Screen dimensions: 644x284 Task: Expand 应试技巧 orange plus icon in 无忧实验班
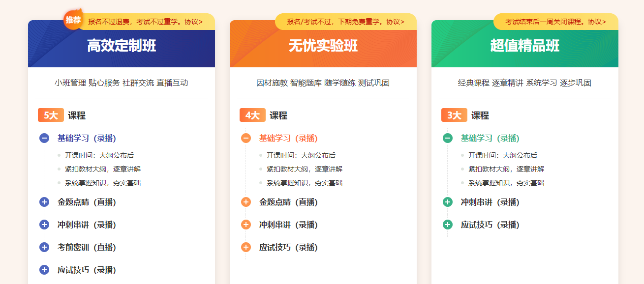coord(246,247)
